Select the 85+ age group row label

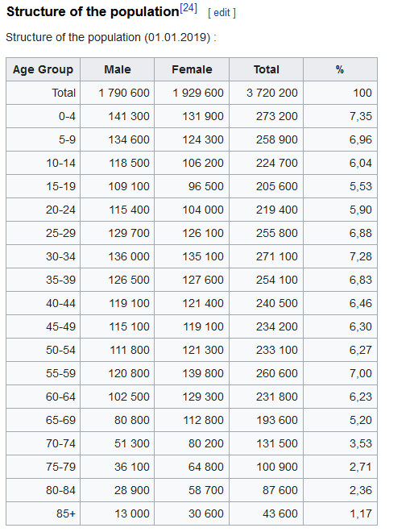click(43, 513)
